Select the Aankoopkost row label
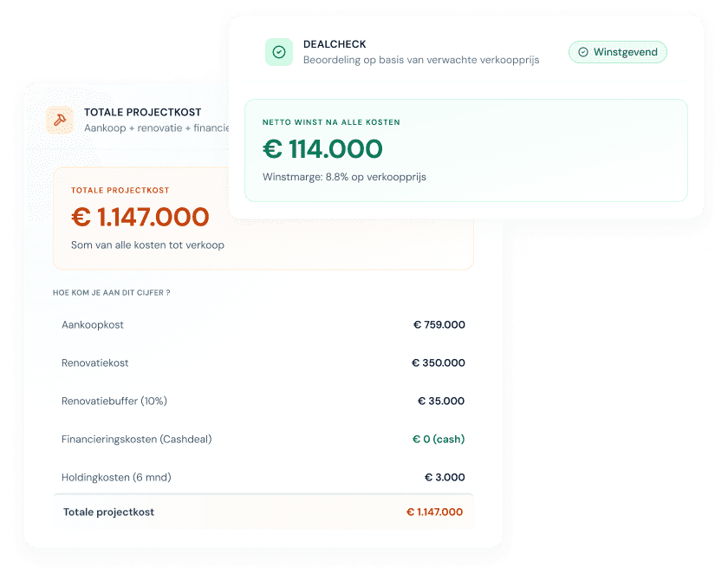Screen dimensions: 728x581 tap(93, 324)
